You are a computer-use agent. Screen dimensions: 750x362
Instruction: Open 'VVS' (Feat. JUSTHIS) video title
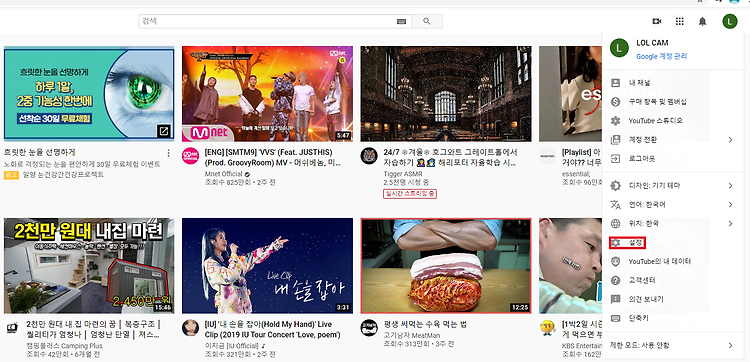pyautogui.click(x=273, y=157)
